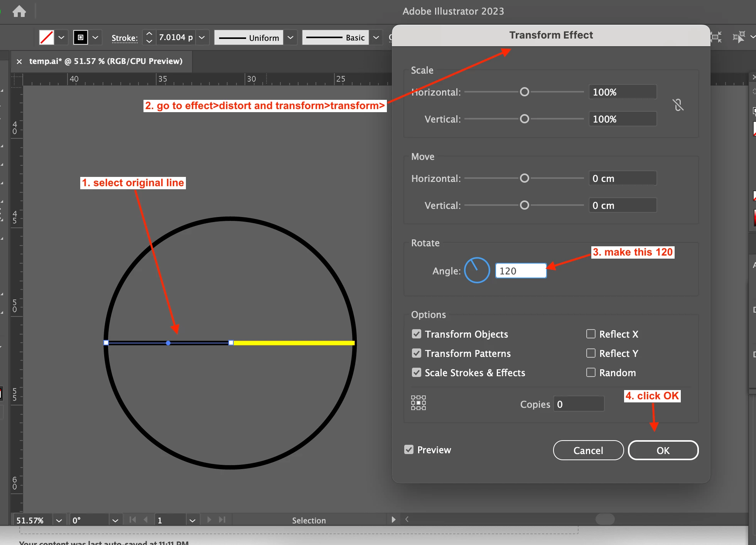The width and height of the screenshot is (756, 545).
Task: Select the temp.ai document tab
Action: tap(106, 61)
